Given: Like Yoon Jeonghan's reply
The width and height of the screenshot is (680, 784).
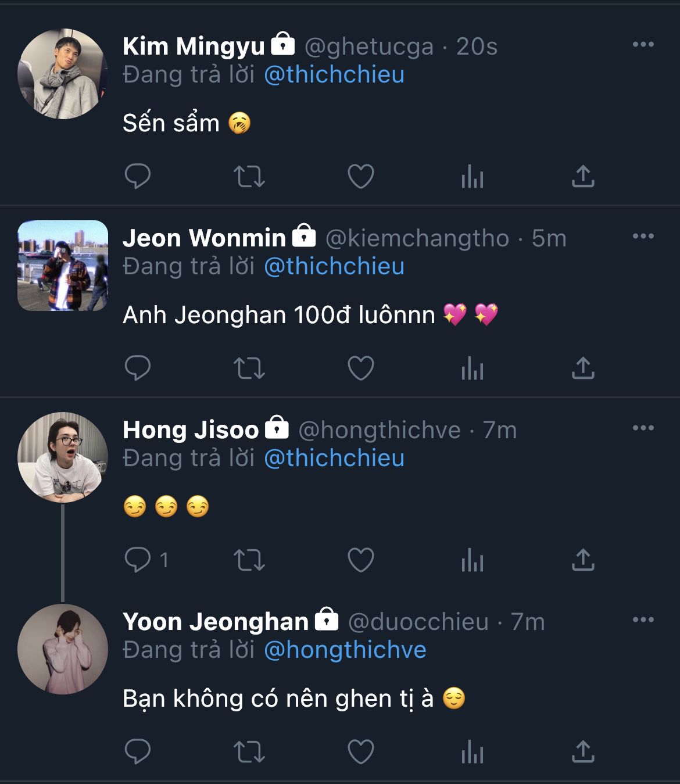Looking at the screenshot, I should (x=360, y=751).
